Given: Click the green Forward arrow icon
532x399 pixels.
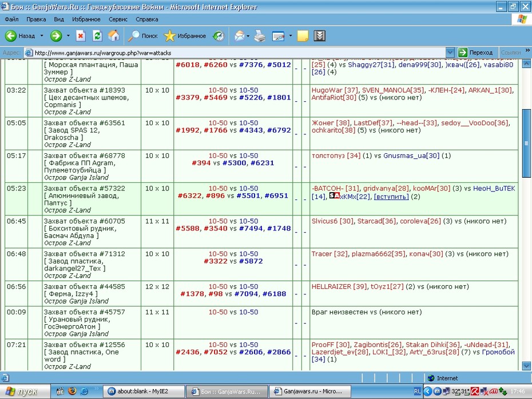Looking at the screenshot, I should 56,35.
